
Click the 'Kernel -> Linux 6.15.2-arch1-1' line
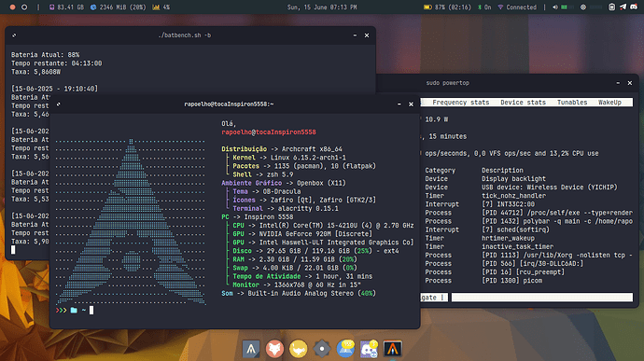point(289,158)
